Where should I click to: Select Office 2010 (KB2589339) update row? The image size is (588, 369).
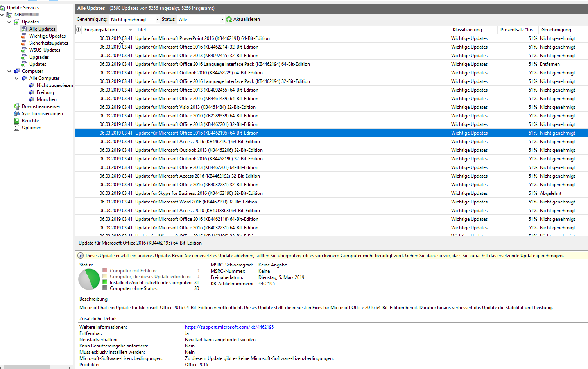pos(332,116)
